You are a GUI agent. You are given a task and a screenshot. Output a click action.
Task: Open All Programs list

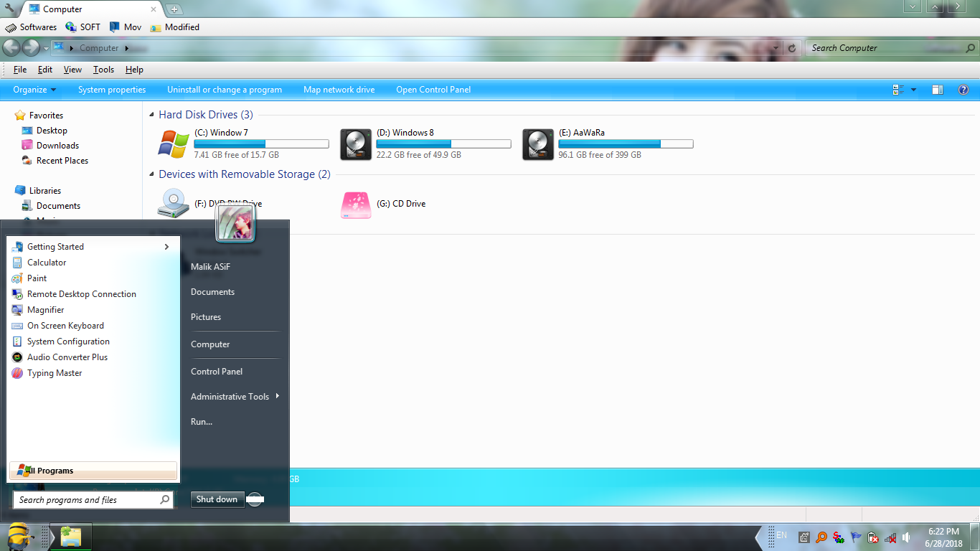(x=93, y=471)
